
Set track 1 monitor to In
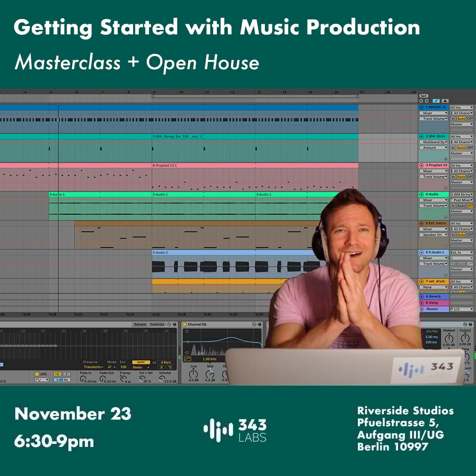click(453, 119)
